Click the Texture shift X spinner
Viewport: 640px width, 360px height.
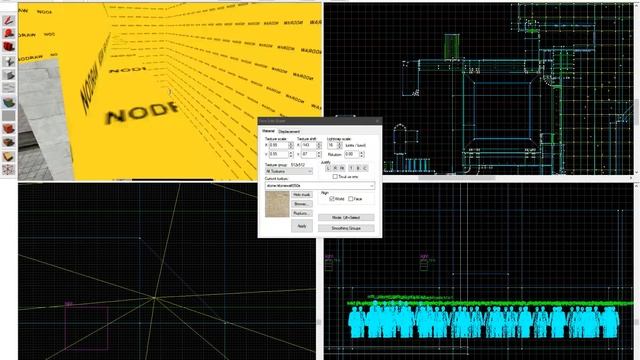point(319,145)
